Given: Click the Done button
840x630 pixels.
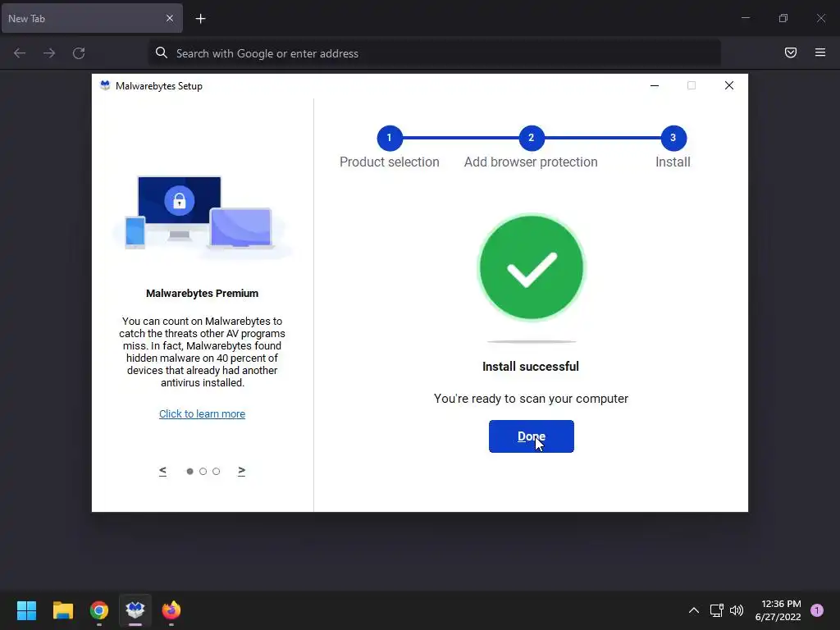Looking at the screenshot, I should [x=531, y=436].
